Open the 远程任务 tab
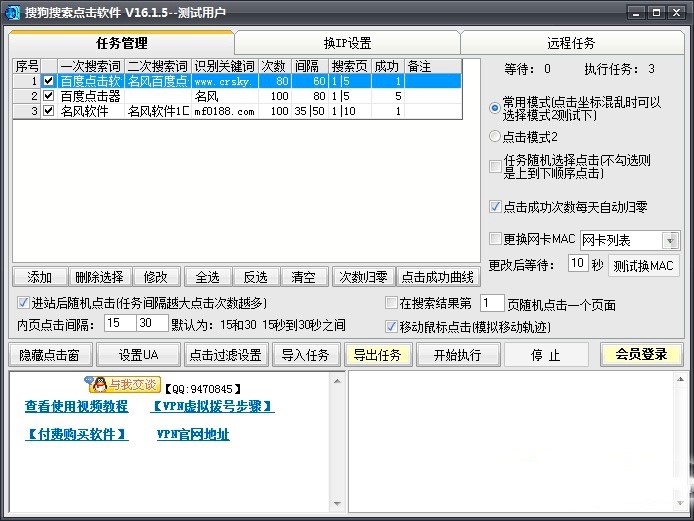 (x=571, y=43)
